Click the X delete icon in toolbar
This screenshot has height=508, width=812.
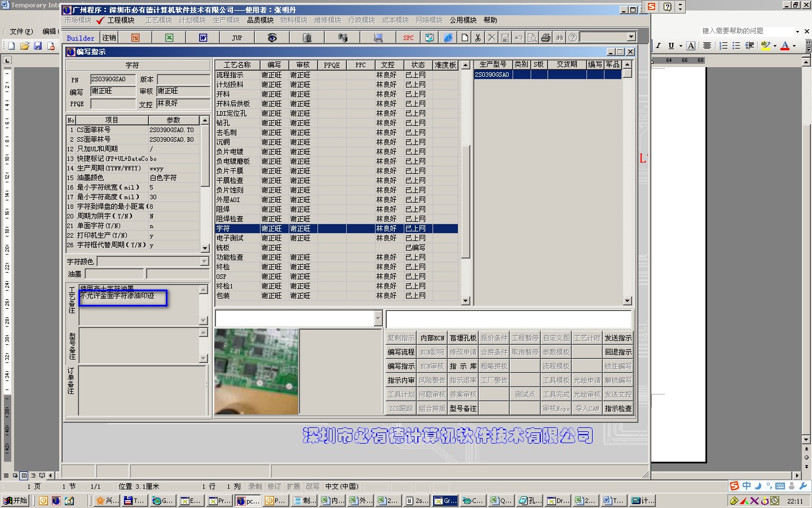pos(492,38)
